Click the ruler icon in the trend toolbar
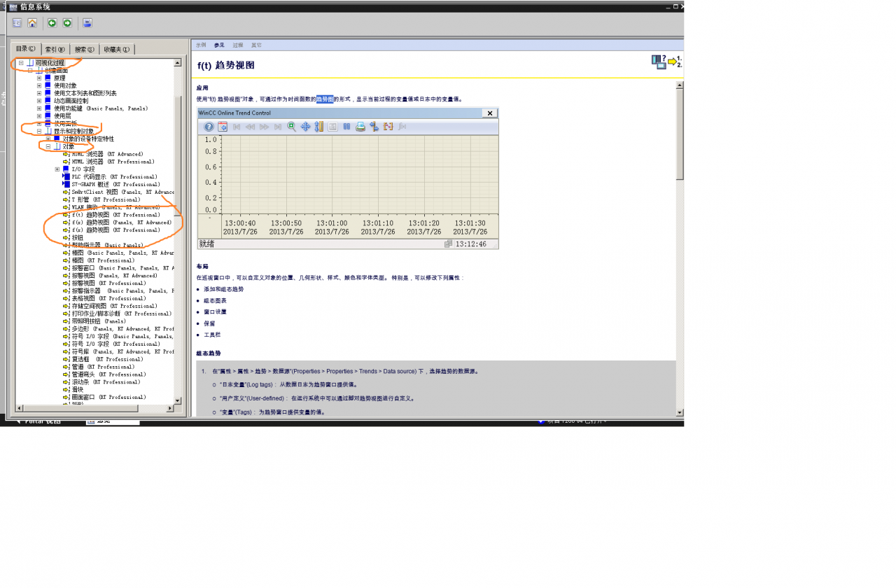This screenshot has height=588, width=896. tap(319, 127)
